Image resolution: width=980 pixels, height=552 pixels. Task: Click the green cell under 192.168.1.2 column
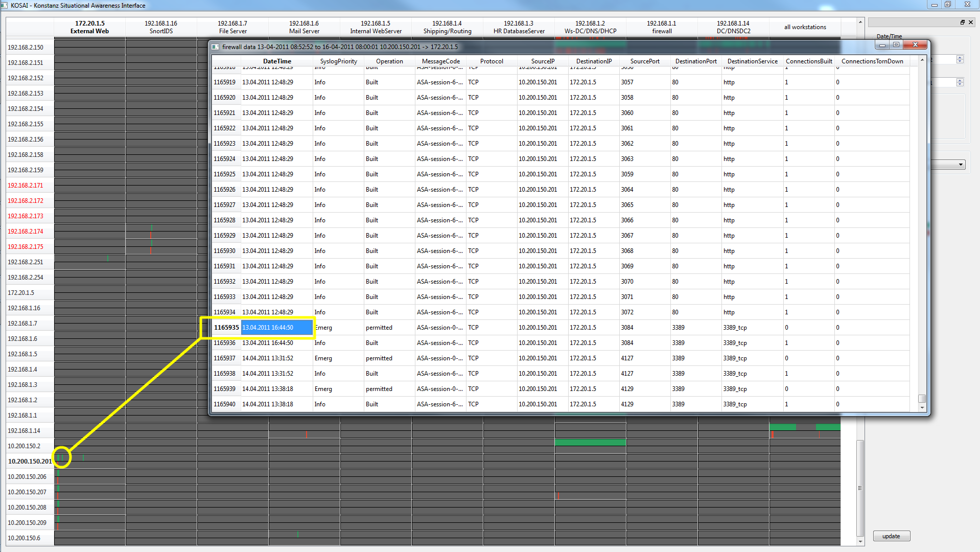590,442
